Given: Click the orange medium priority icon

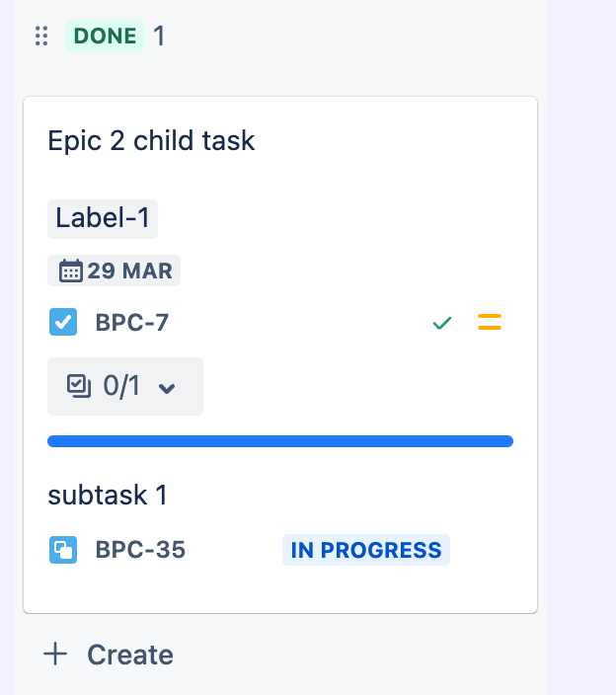Looking at the screenshot, I should click(x=490, y=322).
